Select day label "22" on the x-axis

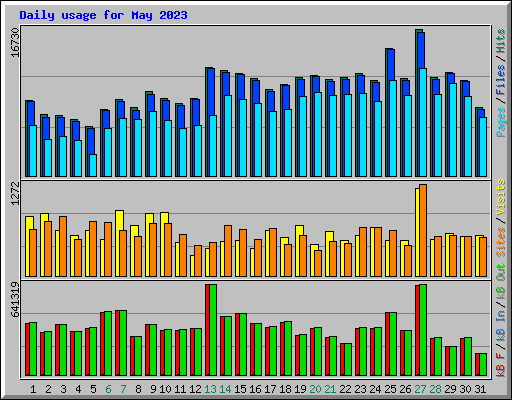tap(345, 389)
